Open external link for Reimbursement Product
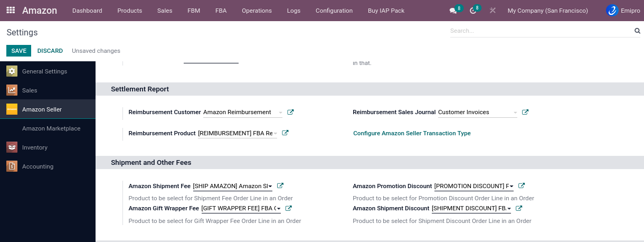This screenshot has width=644, height=242. pos(285,133)
